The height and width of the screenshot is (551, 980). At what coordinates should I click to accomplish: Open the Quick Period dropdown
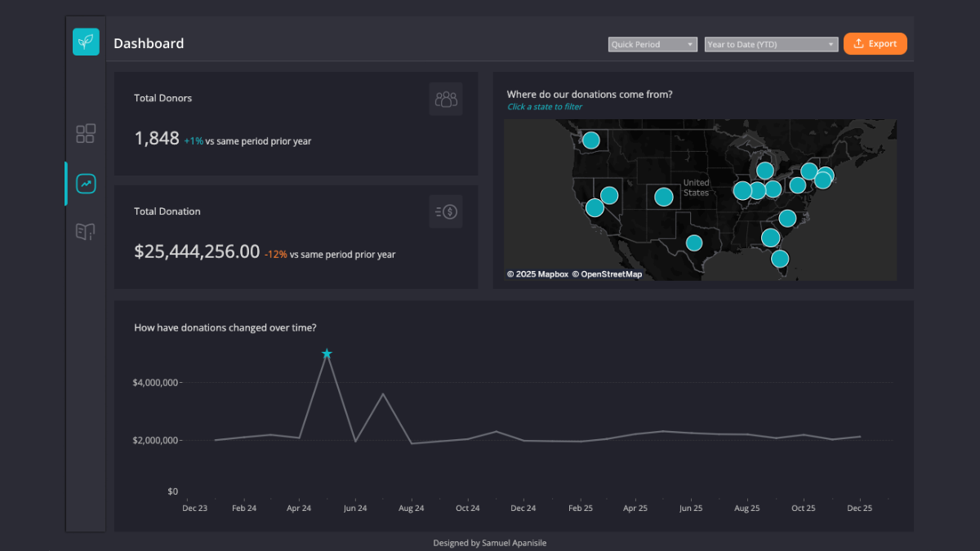pos(652,44)
